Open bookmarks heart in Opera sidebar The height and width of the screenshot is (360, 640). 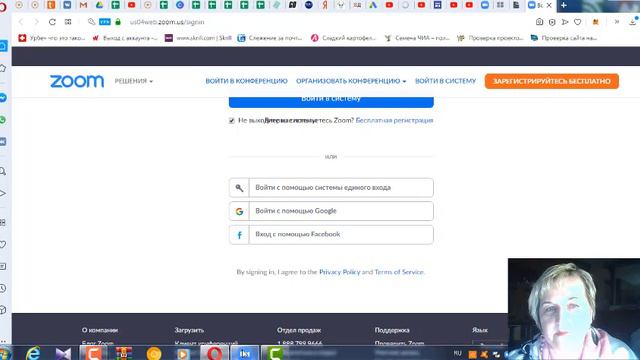[3, 244]
